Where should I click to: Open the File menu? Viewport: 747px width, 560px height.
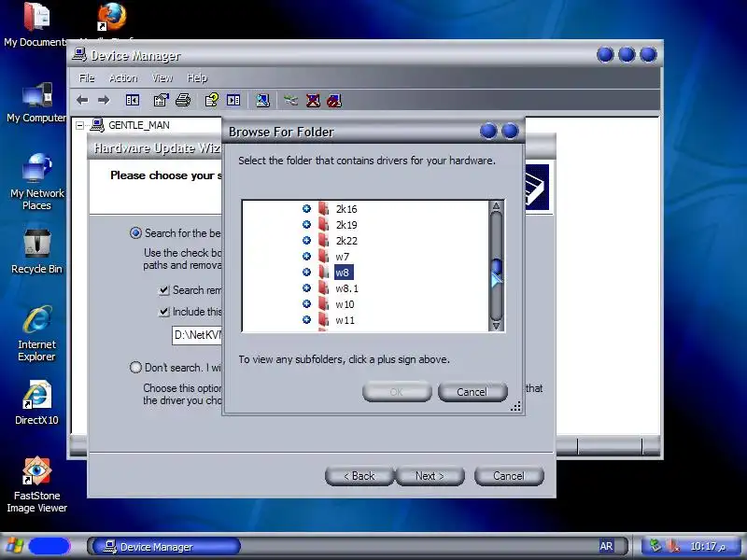pyautogui.click(x=87, y=77)
